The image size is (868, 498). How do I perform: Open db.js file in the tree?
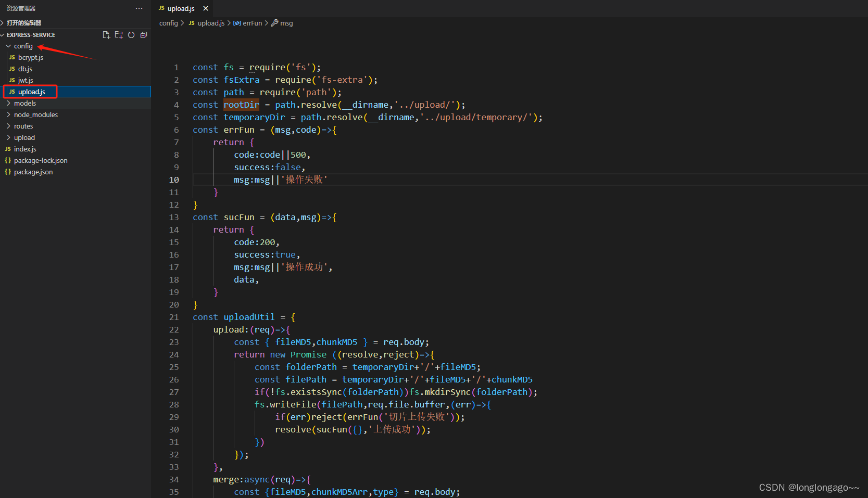coord(25,69)
